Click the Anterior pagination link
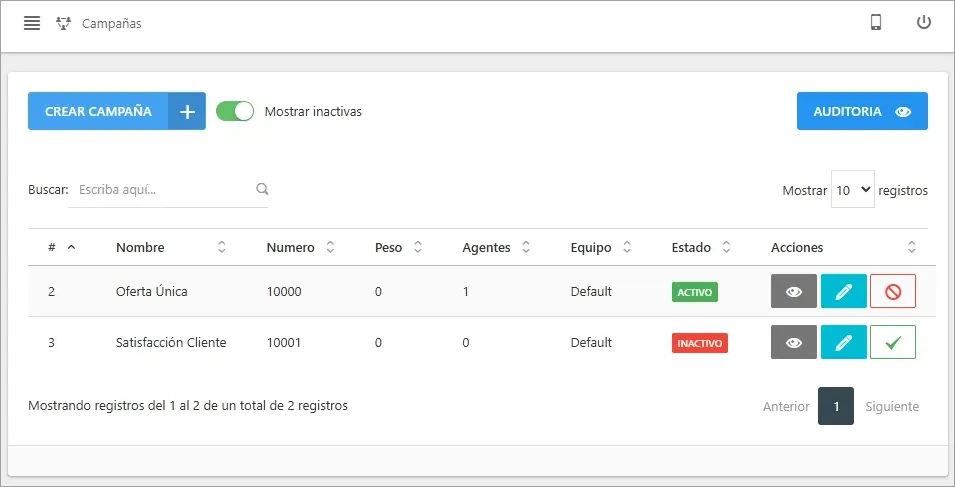The image size is (955, 487). click(x=786, y=406)
